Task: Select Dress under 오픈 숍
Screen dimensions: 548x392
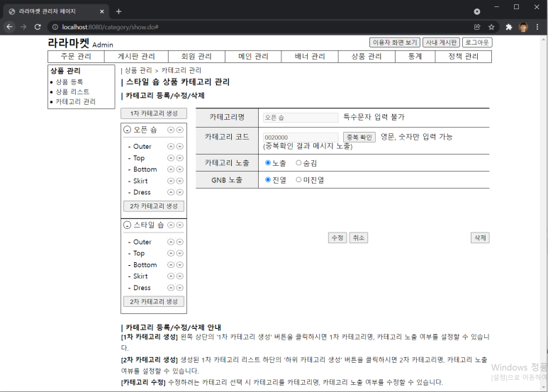Action: pyautogui.click(x=142, y=192)
